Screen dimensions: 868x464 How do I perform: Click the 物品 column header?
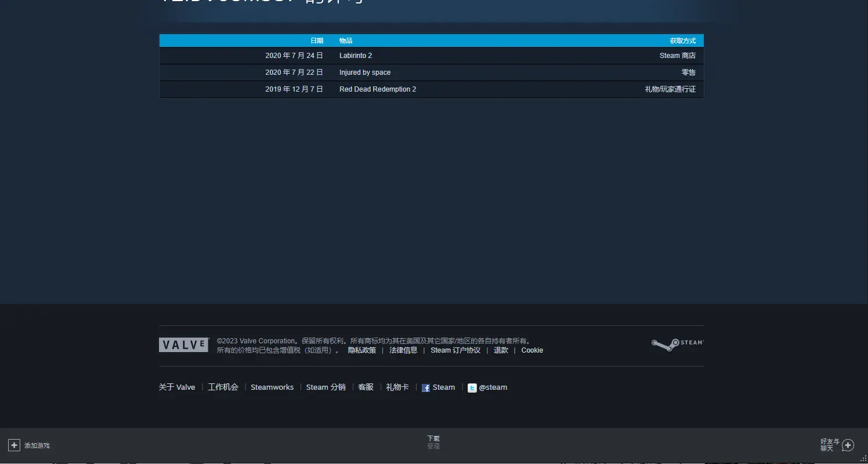click(x=346, y=41)
